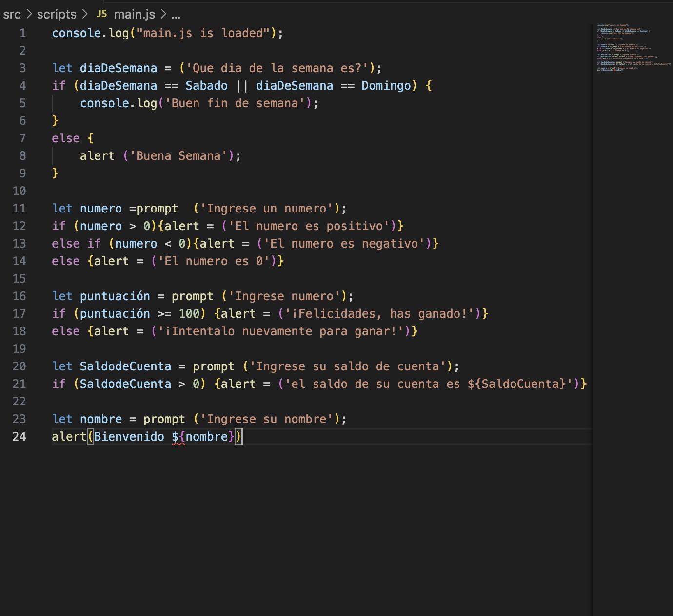673x616 pixels.
Task: Click SaldodeCuenta declaration on line 20
Action: point(125,366)
